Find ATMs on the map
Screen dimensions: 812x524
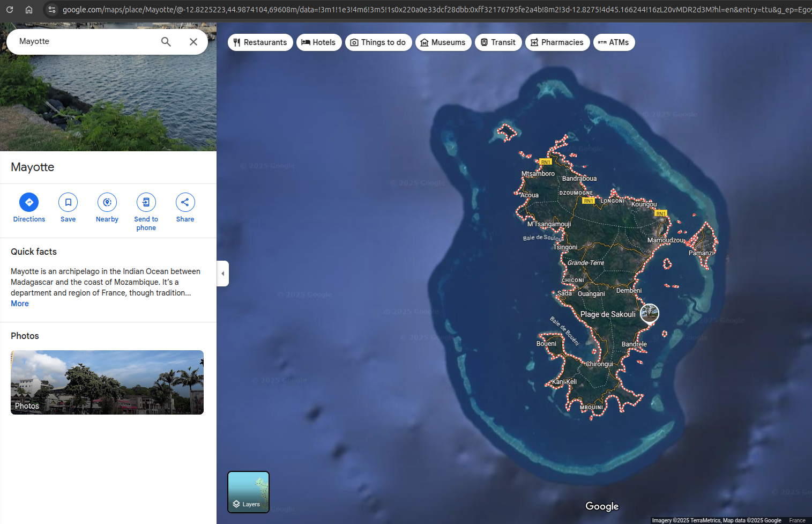[x=614, y=42]
